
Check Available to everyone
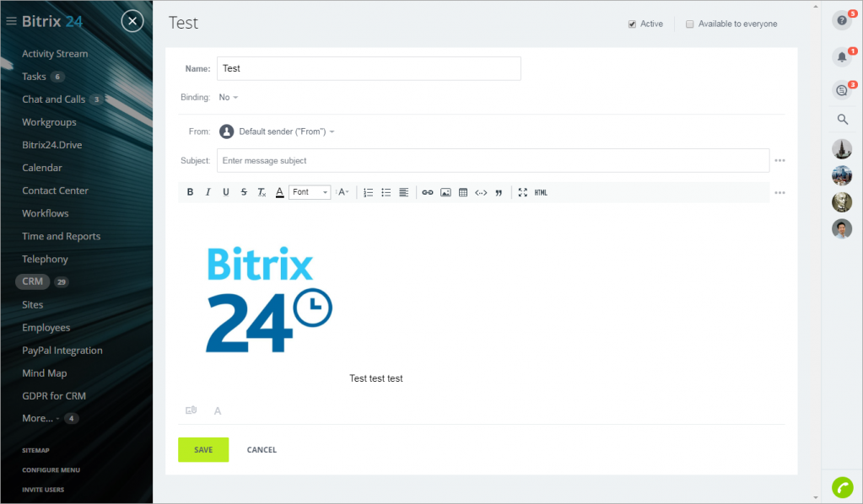[x=689, y=24]
